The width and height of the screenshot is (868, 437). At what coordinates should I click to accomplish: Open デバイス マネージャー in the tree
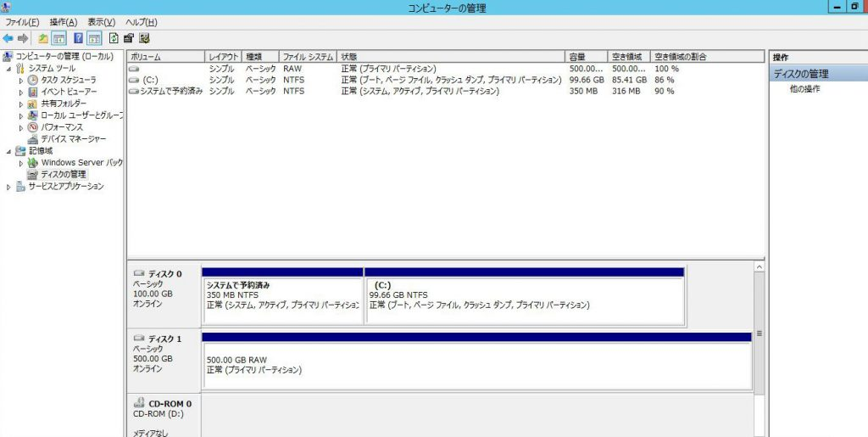[x=73, y=138]
